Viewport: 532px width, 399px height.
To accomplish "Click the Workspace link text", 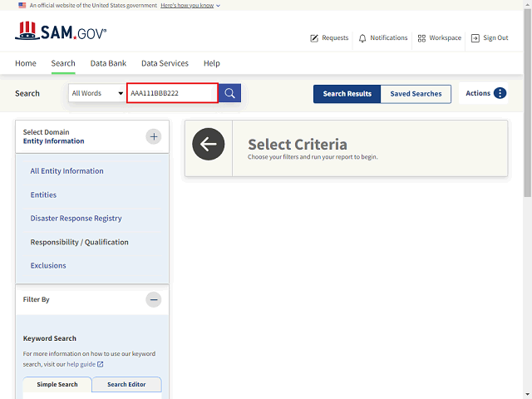I will pos(446,37).
